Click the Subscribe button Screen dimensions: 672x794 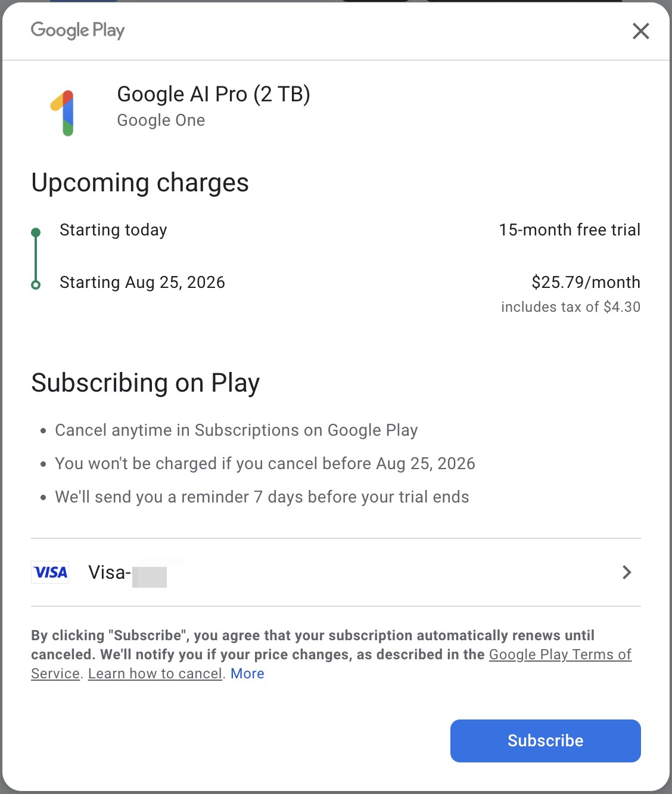546,740
